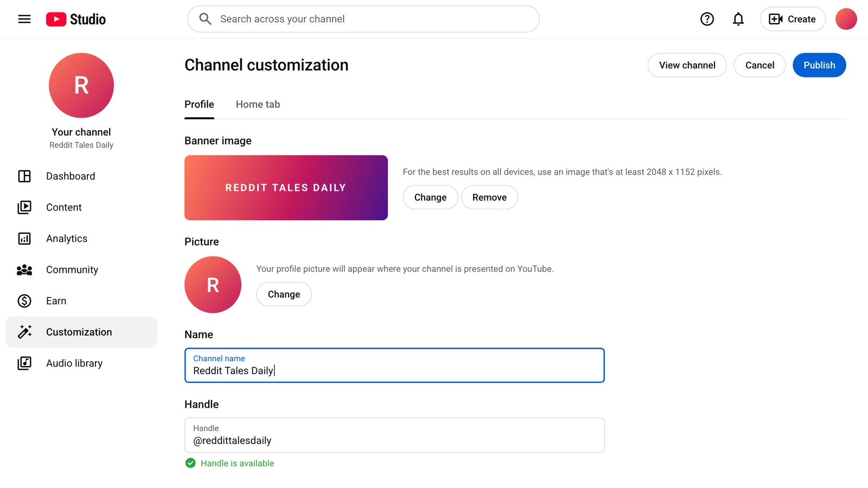
Task: Click the Handle input field
Action: click(x=394, y=435)
